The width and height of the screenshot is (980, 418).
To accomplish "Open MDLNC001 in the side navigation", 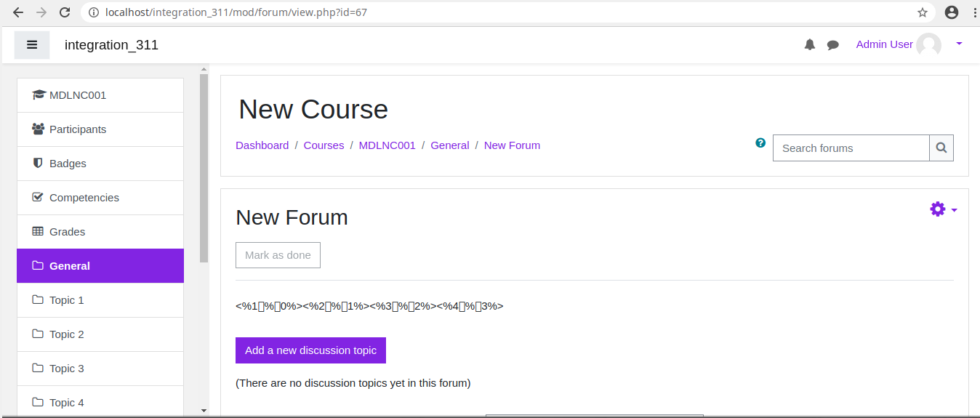I will pyautogui.click(x=100, y=95).
